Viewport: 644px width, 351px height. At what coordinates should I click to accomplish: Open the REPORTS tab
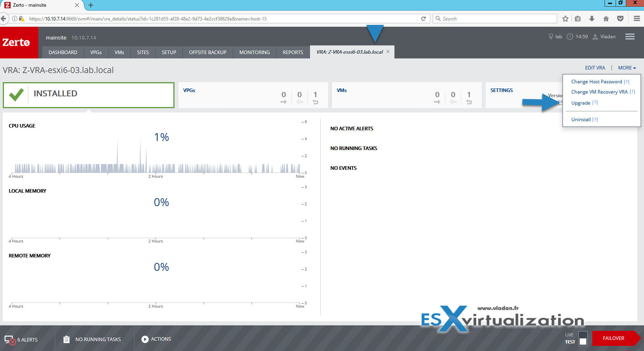293,52
